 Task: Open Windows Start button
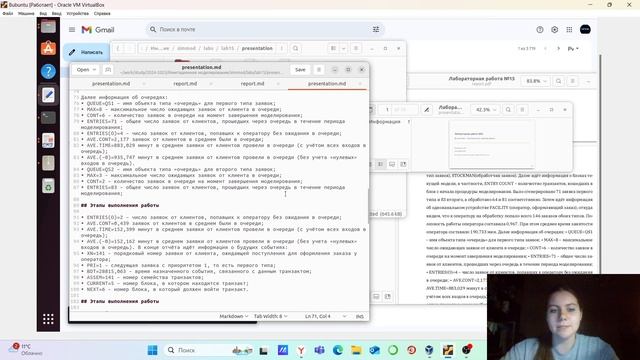pyautogui.click(x=152, y=350)
